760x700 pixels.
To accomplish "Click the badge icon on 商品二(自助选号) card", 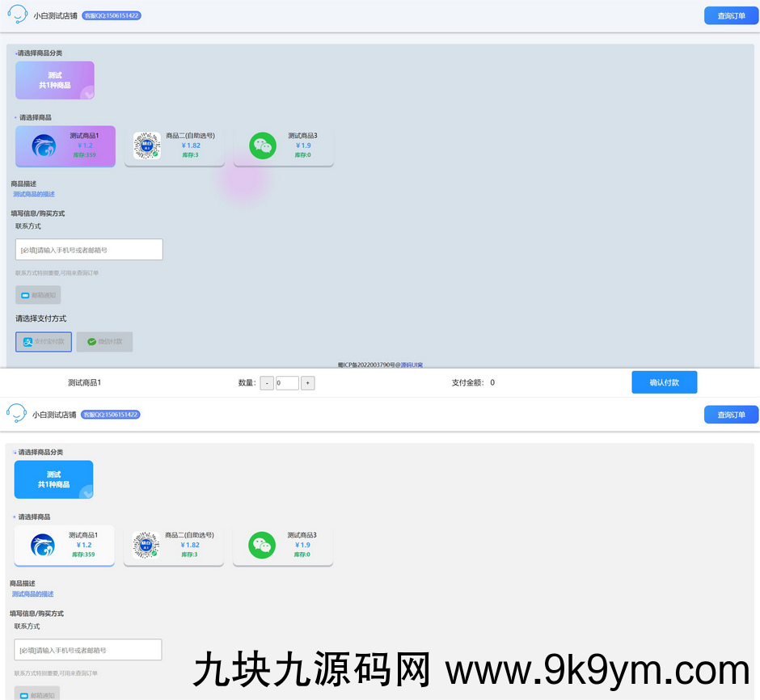I will coord(146,146).
